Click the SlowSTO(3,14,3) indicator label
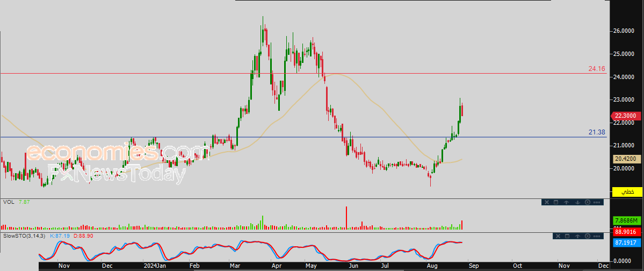Screen dimensions: 644x271 (x=25, y=236)
